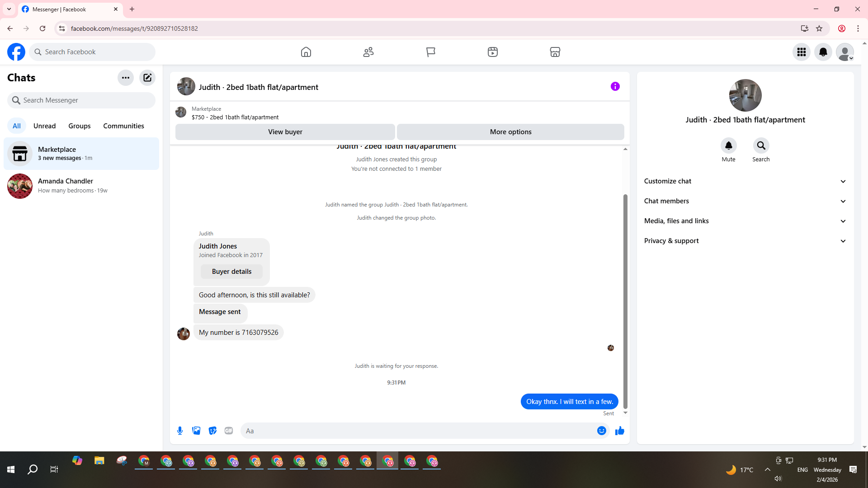The height and width of the screenshot is (488, 868).
Task: Expand Privacy & support section
Action: 745,241
